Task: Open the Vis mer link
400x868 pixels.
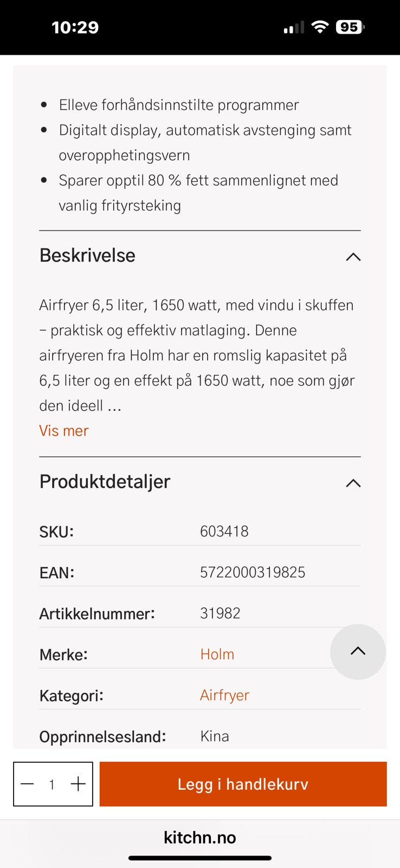Action: point(64,431)
